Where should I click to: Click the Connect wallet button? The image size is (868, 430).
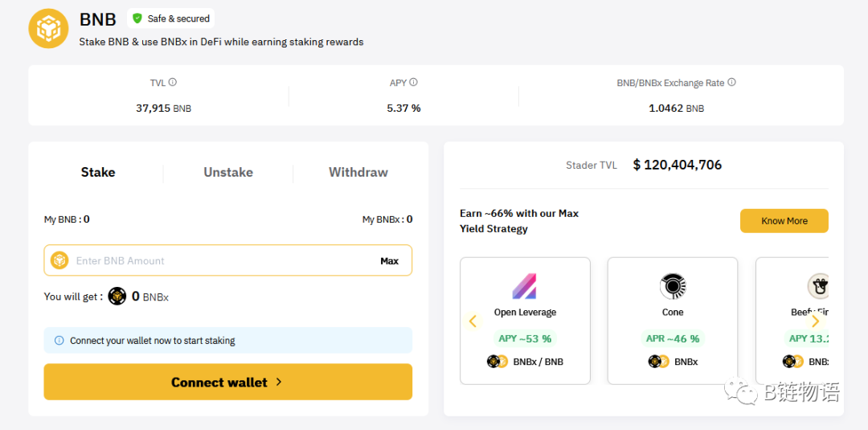(227, 383)
